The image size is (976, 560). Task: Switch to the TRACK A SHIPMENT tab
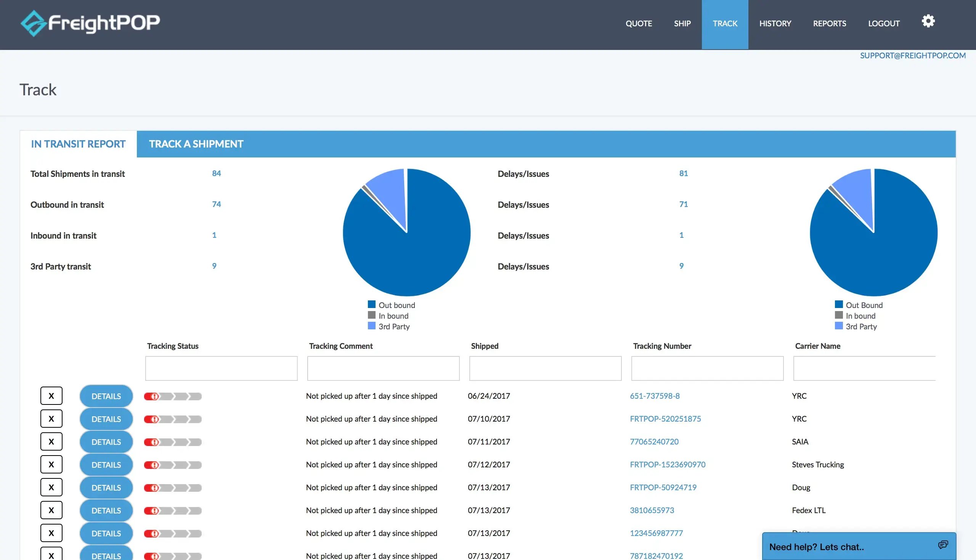196,144
